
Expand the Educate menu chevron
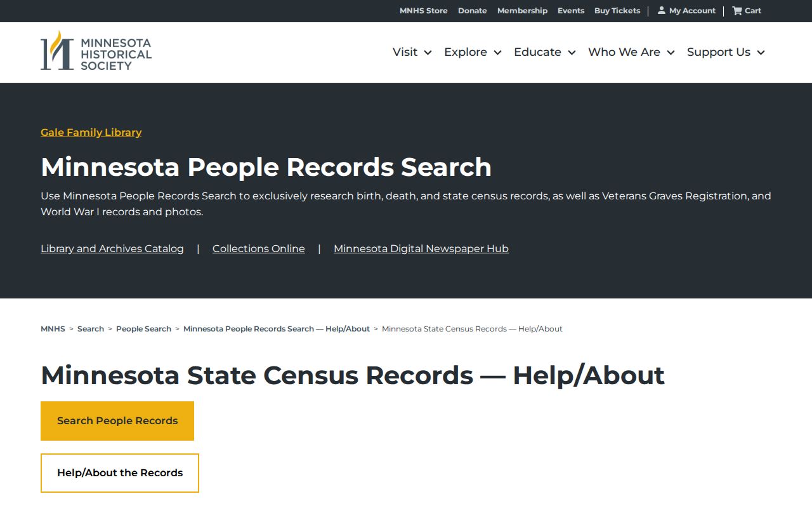click(x=572, y=53)
